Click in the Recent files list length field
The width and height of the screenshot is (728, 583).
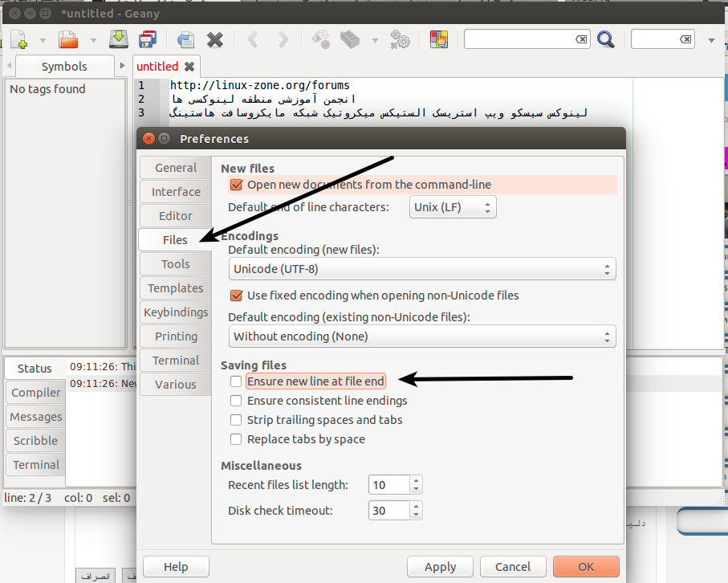click(388, 485)
